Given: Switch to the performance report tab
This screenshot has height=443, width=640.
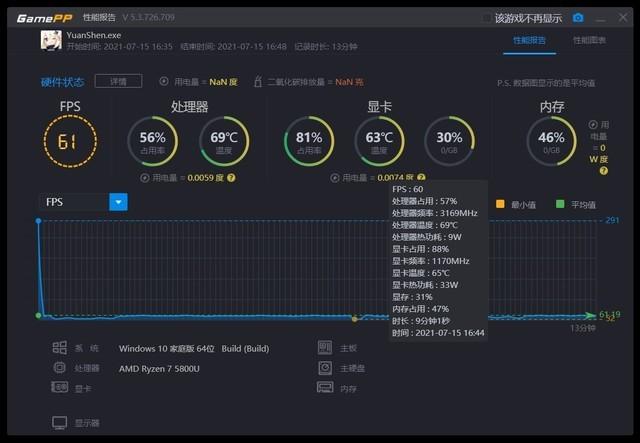Looking at the screenshot, I should tap(529, 40).
